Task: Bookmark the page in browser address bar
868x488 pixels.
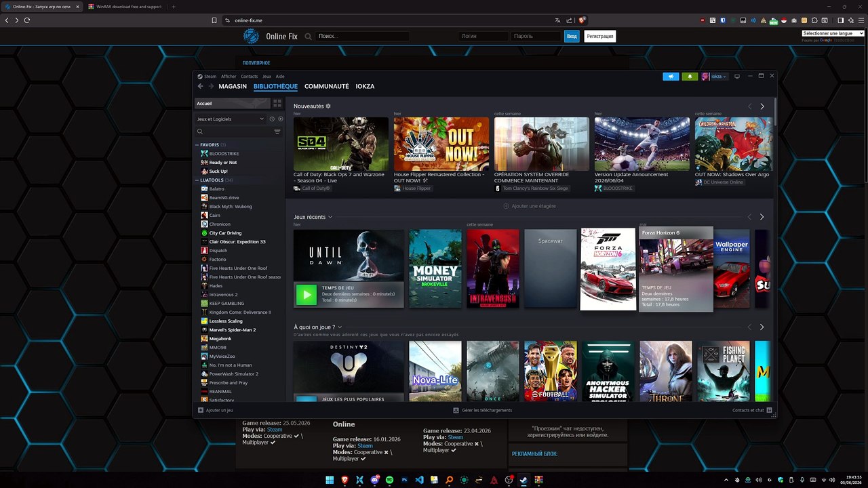Action: [x=214, y=20]
